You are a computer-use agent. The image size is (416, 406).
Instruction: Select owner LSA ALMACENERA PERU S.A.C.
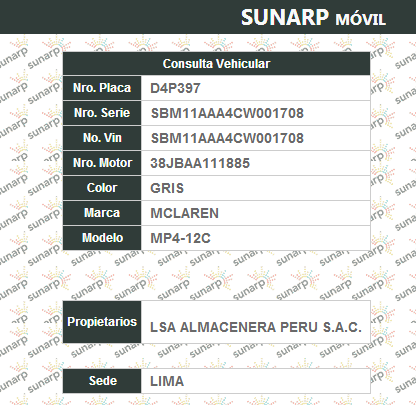[x=256, y=327]
